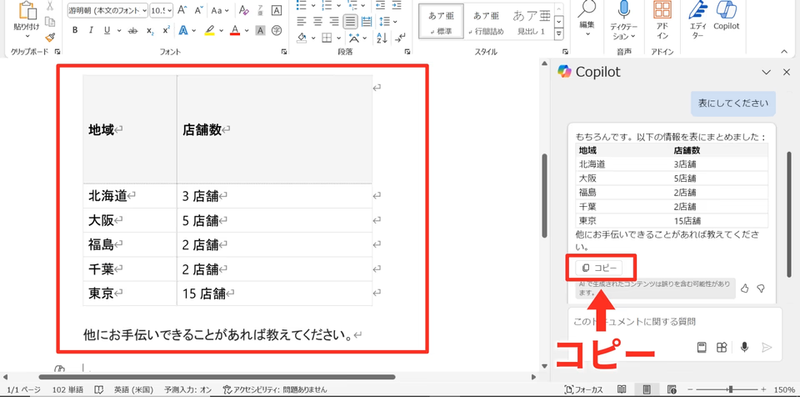Click the Format Painter brush icon
This screenshot has height=397, width=800.
[50, 37]
